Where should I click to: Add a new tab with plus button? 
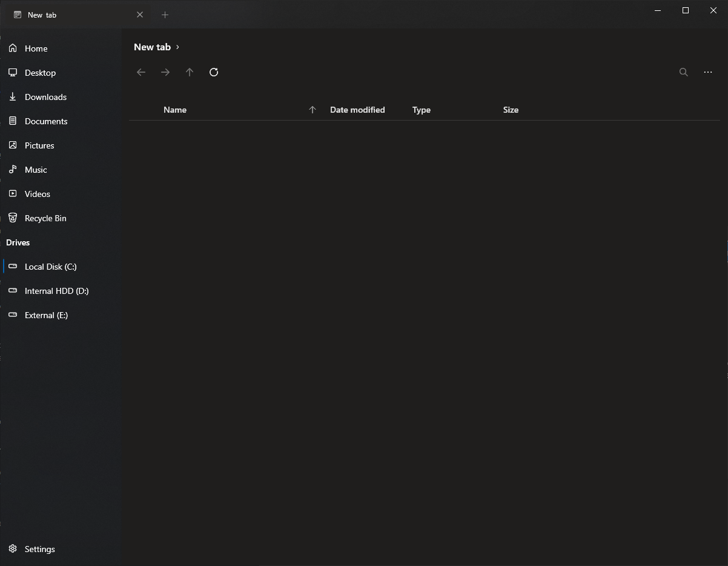point(165,15)
